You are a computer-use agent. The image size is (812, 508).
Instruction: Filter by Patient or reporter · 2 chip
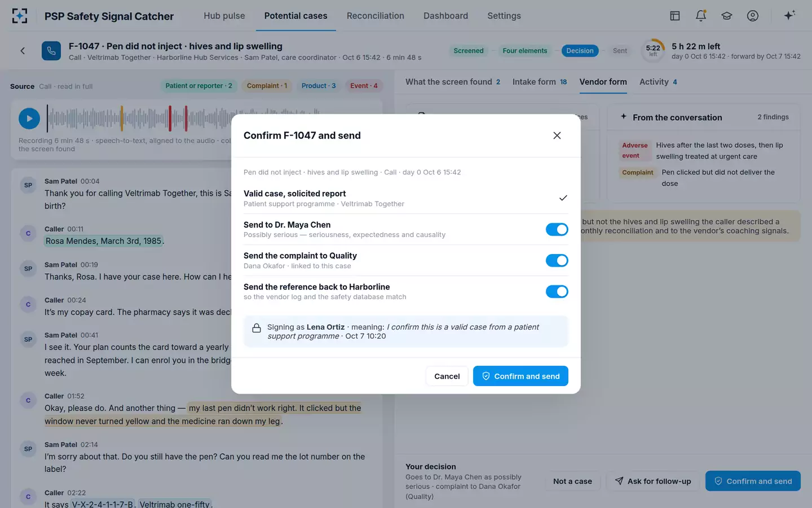click(198, 86)
